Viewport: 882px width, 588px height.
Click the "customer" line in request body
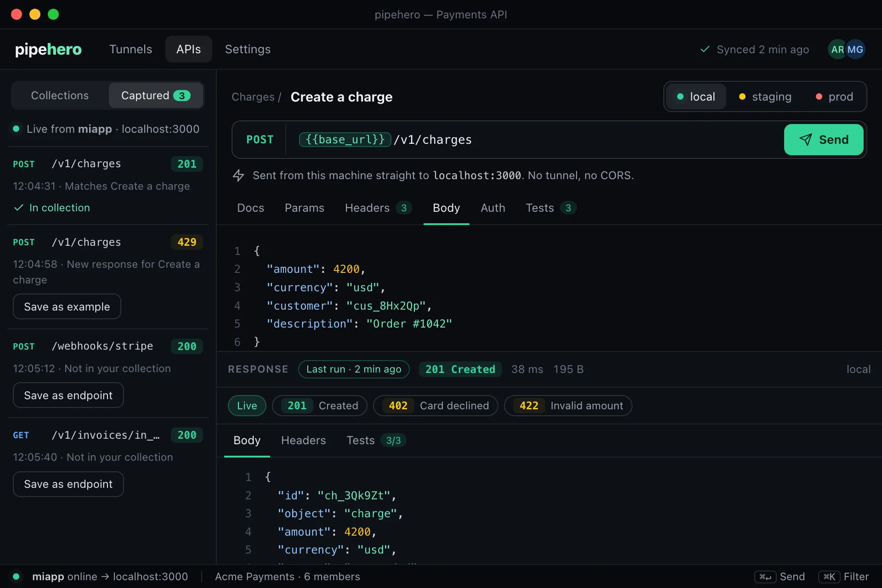(349, 306)
